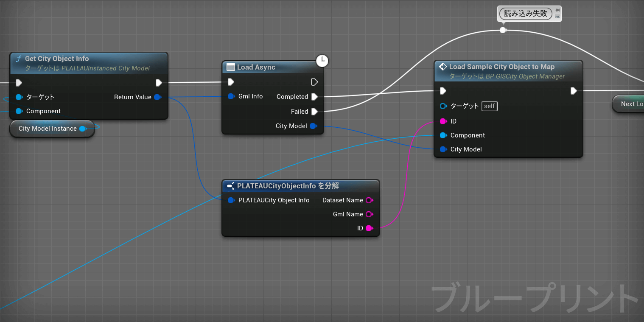The width and height of the screenshot is (644, 322).
Task: Click break struct icon in PLATEAUCityObjectInfo header
Action: (x=231, y=186)
